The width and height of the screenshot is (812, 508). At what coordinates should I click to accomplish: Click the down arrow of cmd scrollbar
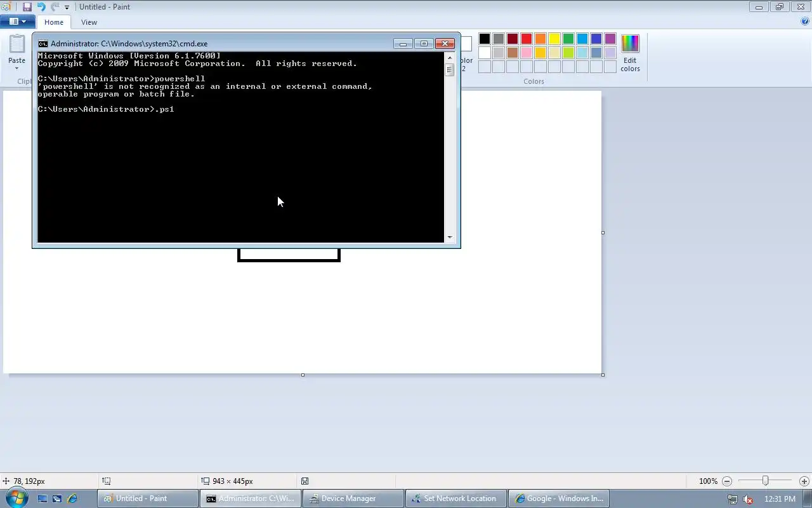pos(450,237)
